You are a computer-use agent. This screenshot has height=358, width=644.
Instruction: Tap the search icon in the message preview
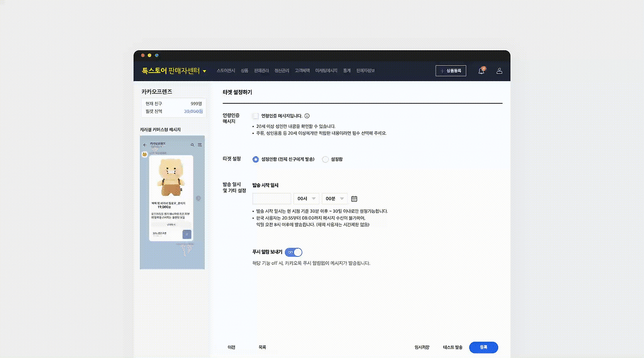[x=192, y=145]
